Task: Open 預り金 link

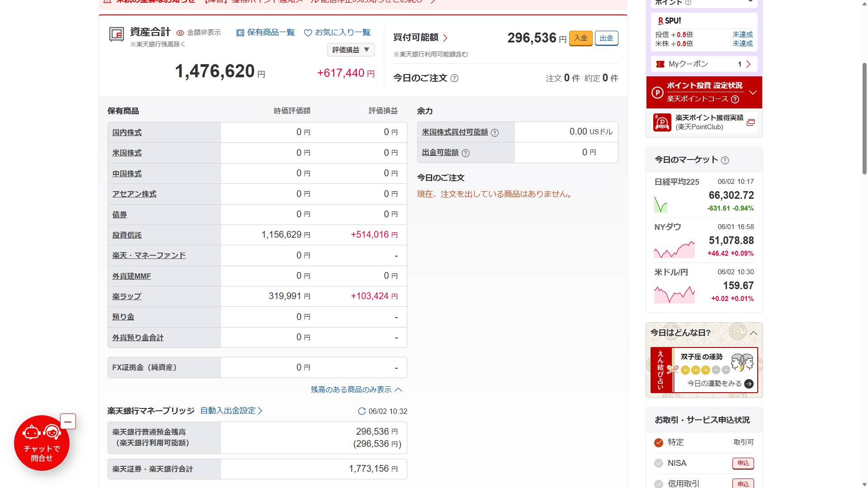Action: (123, 317)
